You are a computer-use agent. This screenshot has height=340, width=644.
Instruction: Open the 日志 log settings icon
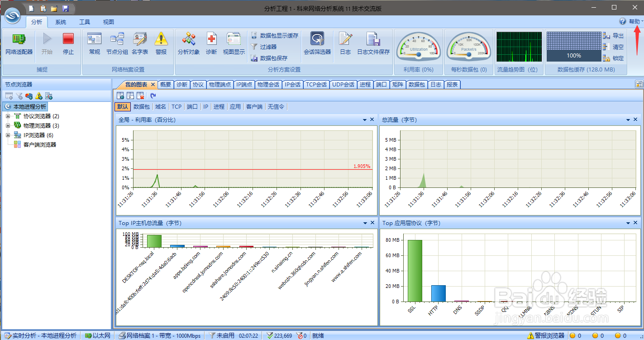coord(345,44)
